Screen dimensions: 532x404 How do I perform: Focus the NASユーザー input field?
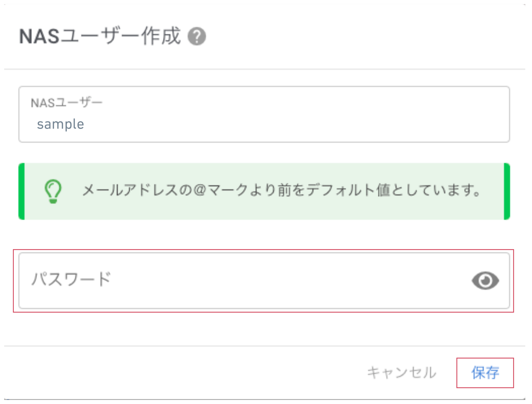[x=264, y=114]
